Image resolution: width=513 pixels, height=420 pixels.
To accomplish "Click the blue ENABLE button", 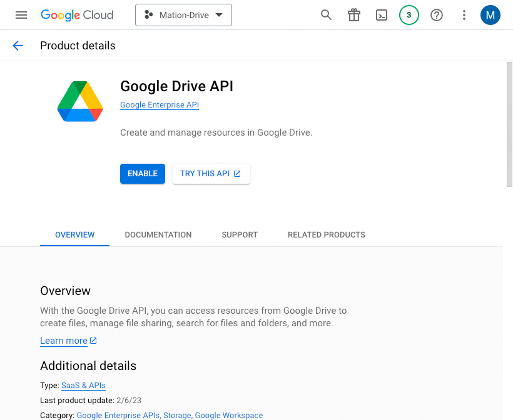I will click(143, 174).
